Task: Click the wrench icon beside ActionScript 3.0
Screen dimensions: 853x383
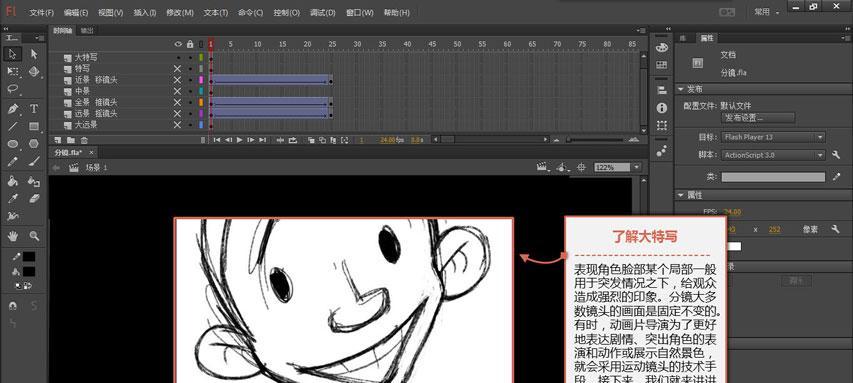Action: (836, 155)
